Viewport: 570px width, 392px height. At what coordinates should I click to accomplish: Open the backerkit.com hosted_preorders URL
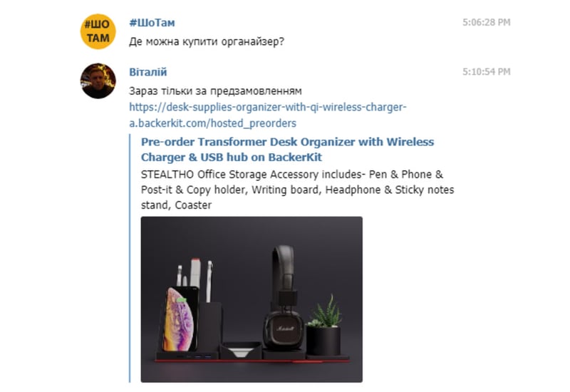pos(268,115)
